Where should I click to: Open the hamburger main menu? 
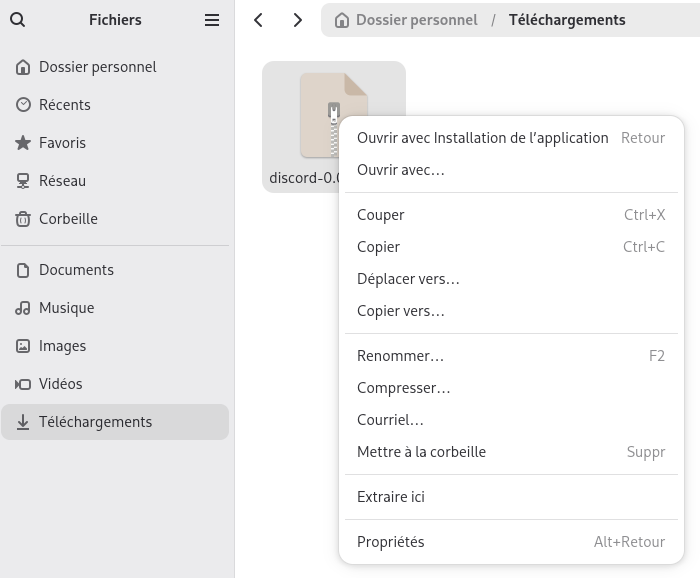coord(212,20)
